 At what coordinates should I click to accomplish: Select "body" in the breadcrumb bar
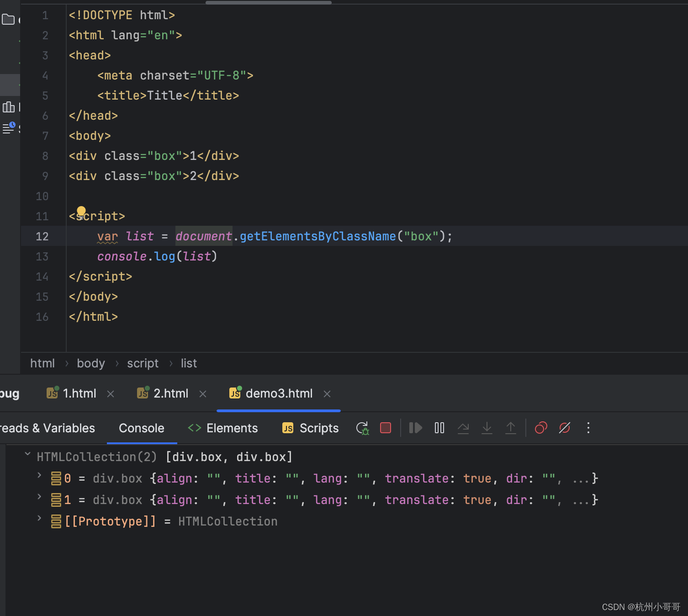pos(91,363)
